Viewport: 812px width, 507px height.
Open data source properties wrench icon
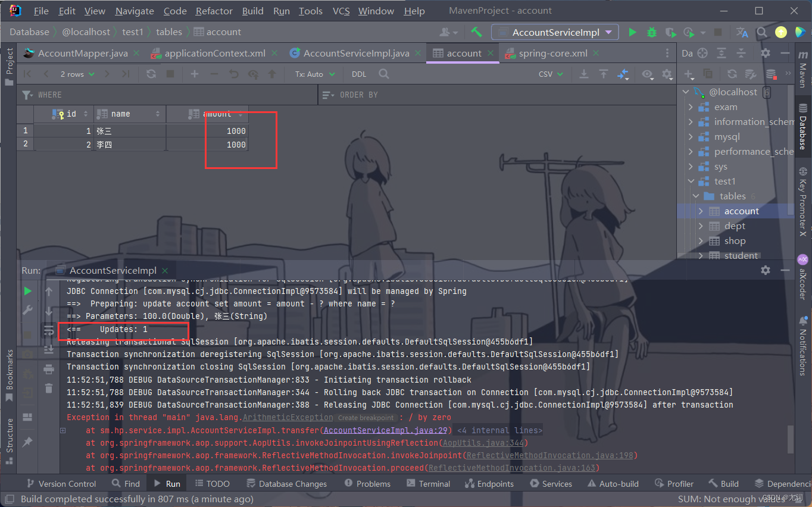coord(751,74)
